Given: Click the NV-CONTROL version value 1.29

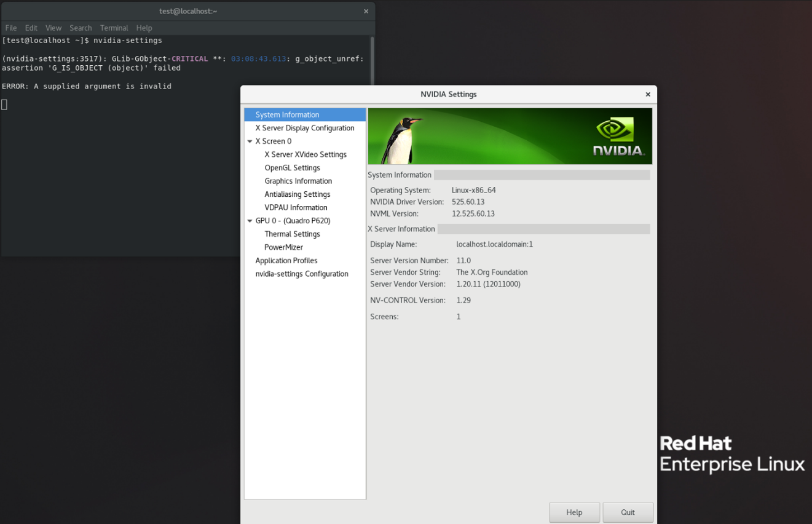Looking at the screenshot, I should (463, 301).
